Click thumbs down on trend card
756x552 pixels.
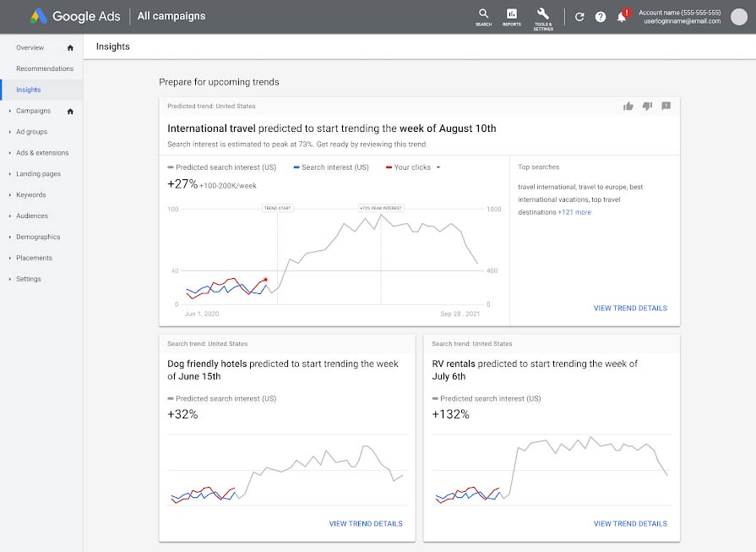647,107
